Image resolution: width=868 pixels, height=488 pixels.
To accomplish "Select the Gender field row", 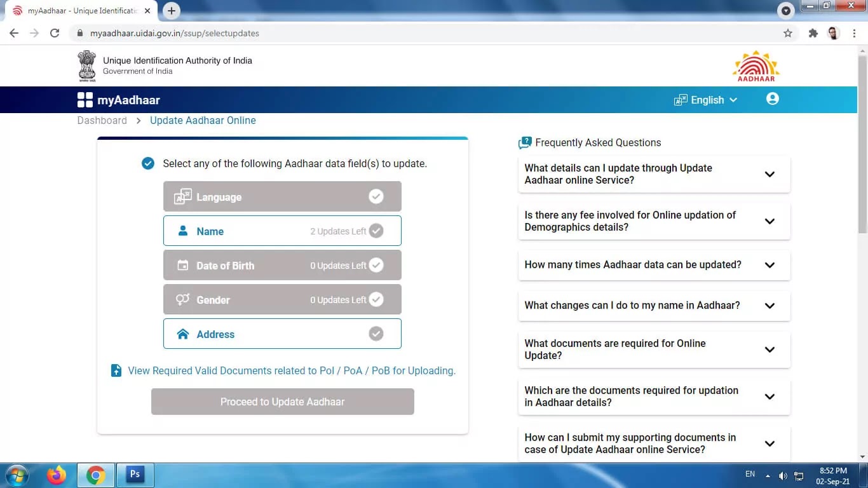I will [x=282, y=299].
